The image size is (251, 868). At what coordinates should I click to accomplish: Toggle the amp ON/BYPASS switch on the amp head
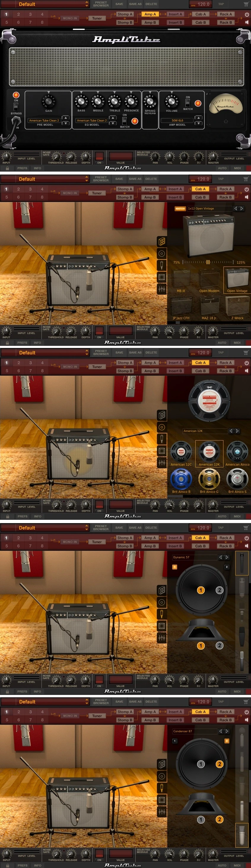[x=16, y=106]
